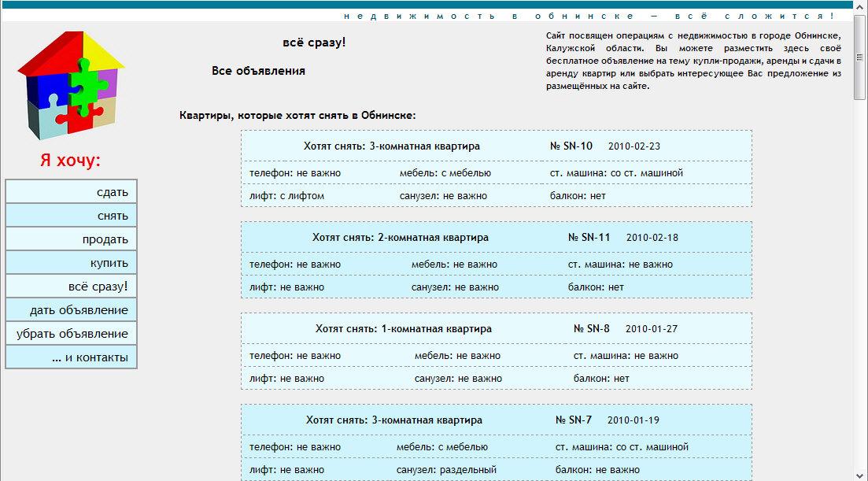868x481 pixels.
Task: Select the 'всё сразу!' sidebar item
Action: (71, 287)
